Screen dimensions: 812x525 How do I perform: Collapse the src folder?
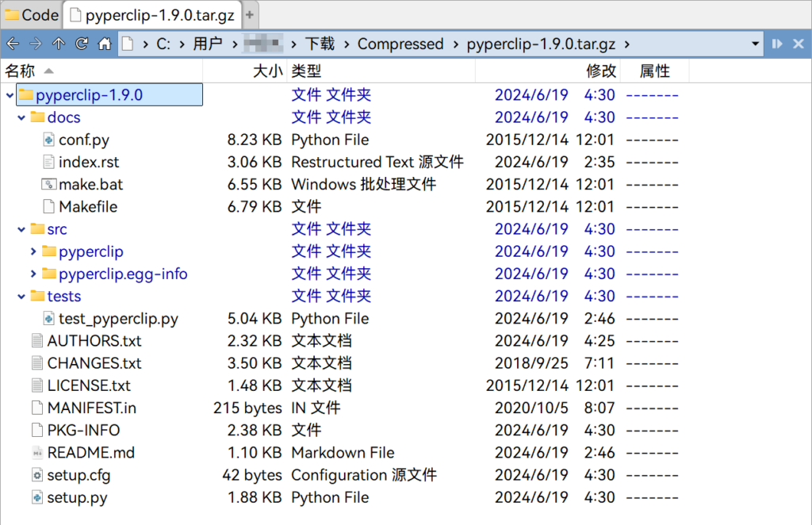click(21, 229)
